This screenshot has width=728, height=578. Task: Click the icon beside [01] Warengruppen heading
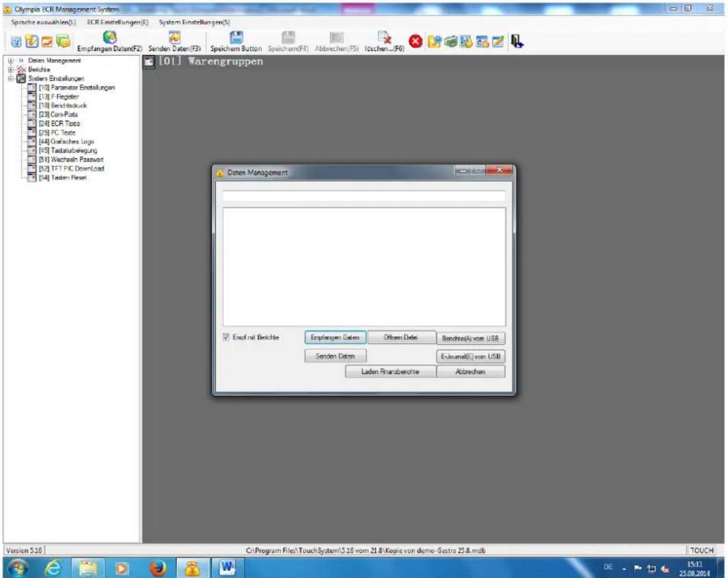[149, 61]
